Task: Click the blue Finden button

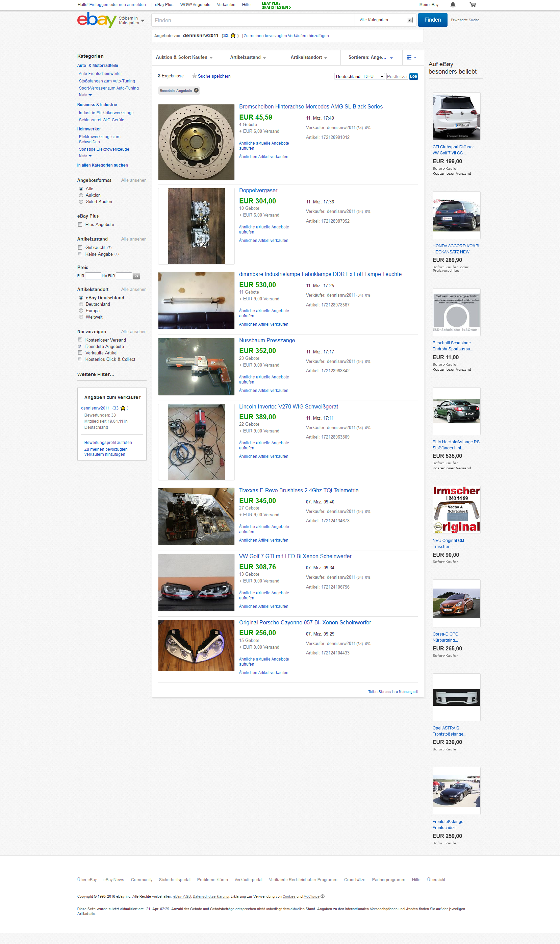Action: [x=432, y=20]
